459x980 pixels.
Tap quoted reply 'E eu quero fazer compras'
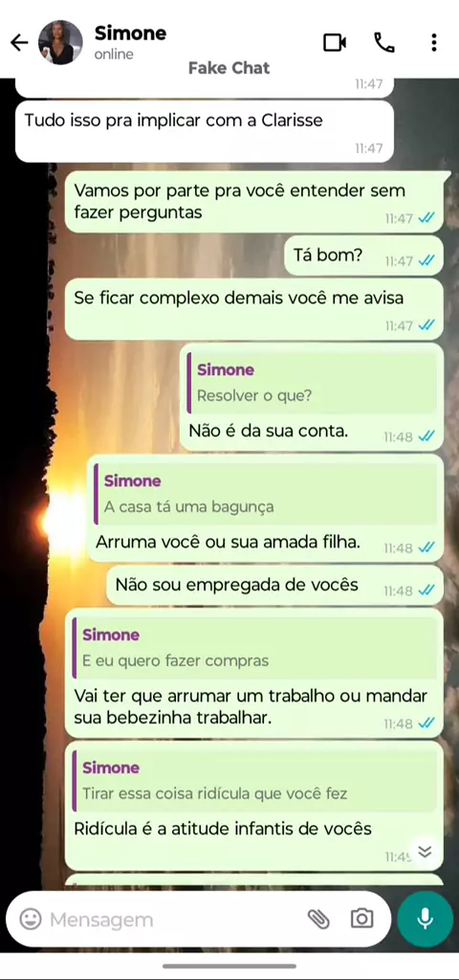(254, 648)
